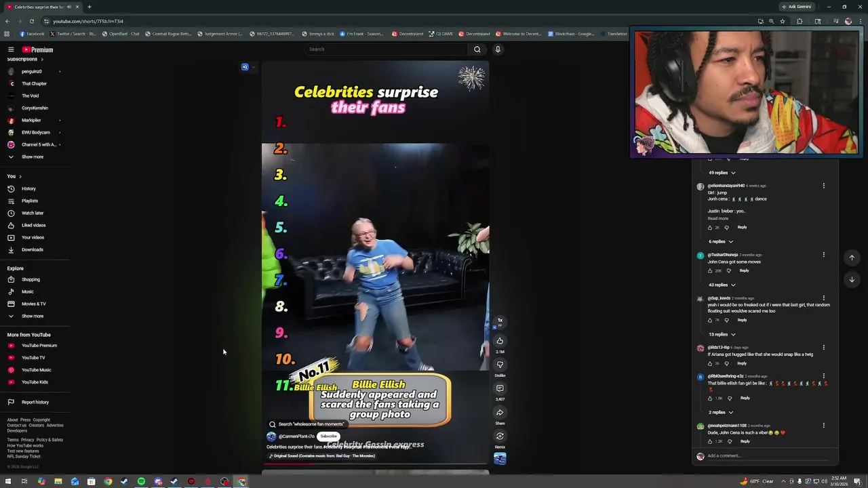This screenshot has width=868, height=488.
Task: Expand subscriptions with Show more
Action: pyautogui.click(x=33, y=157)
